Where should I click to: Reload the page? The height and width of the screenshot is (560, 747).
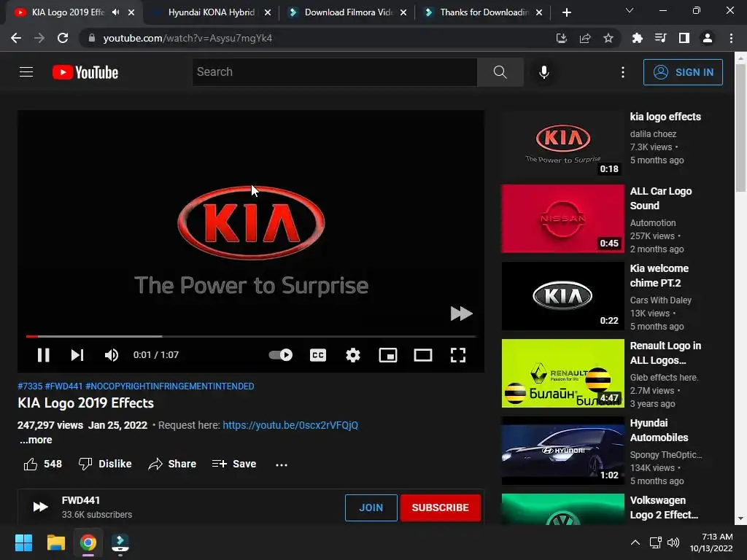[x=63, y=38]
